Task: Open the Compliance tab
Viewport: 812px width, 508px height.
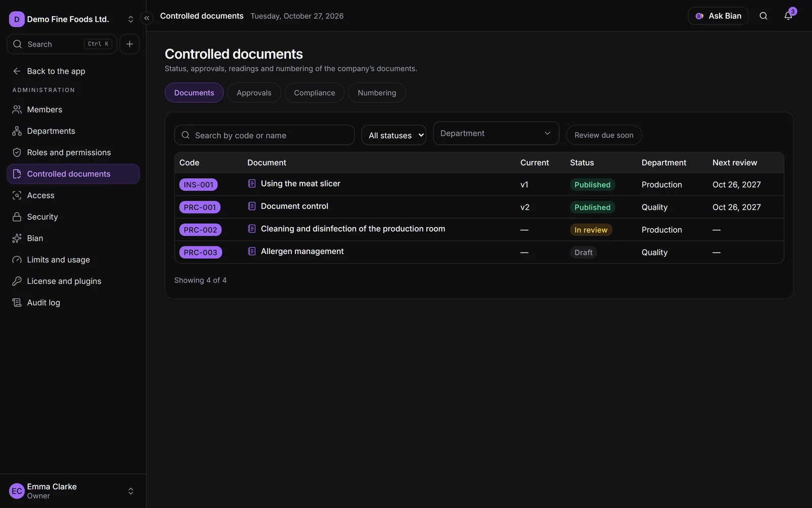Action: [315, 92]
